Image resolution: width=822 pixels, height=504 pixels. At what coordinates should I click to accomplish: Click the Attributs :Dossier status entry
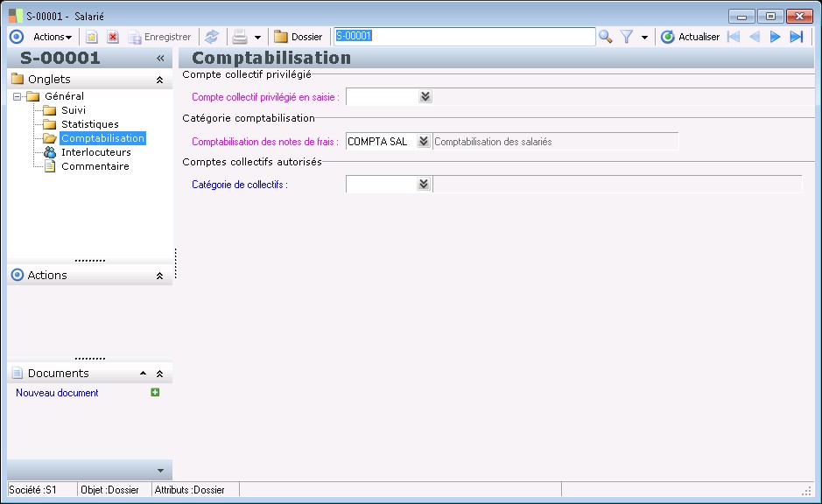click(189, 490)
